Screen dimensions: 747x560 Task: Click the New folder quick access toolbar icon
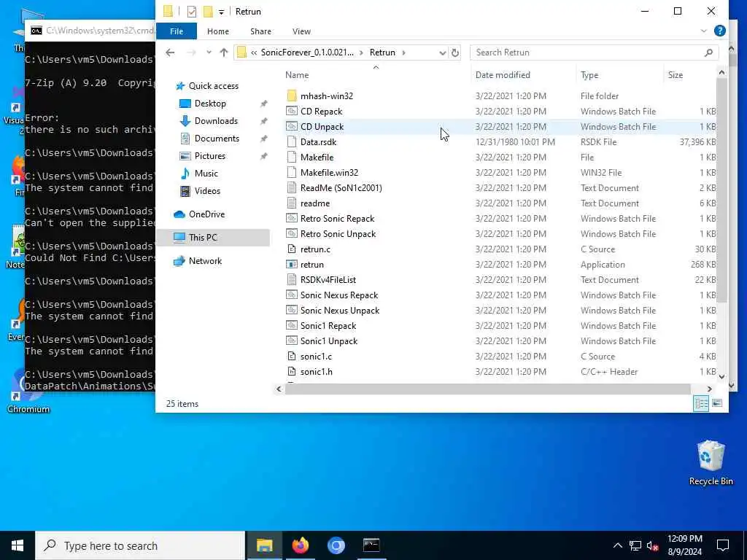coord(208,12)
